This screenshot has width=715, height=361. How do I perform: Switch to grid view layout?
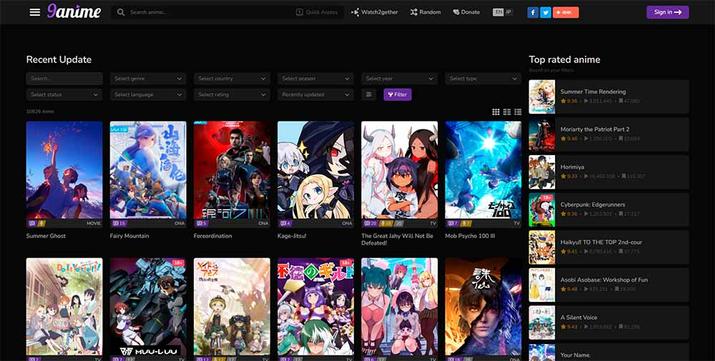click(496, 112)
